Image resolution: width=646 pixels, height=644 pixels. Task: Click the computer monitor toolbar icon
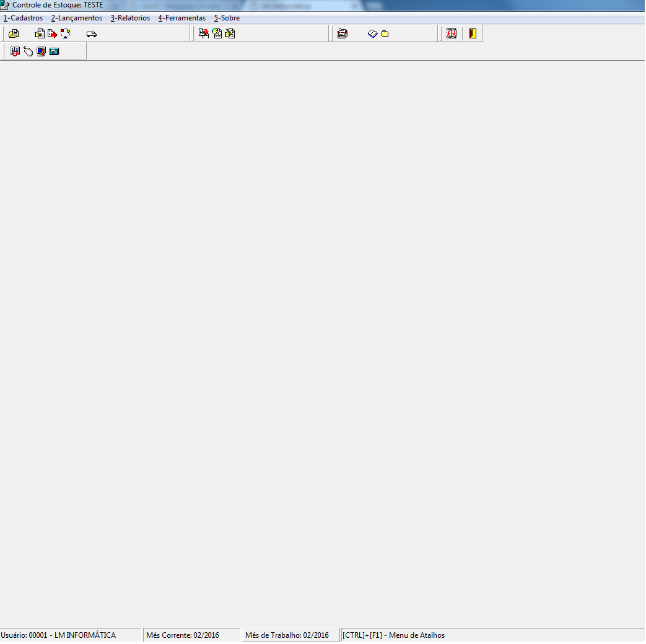(41, 51)
